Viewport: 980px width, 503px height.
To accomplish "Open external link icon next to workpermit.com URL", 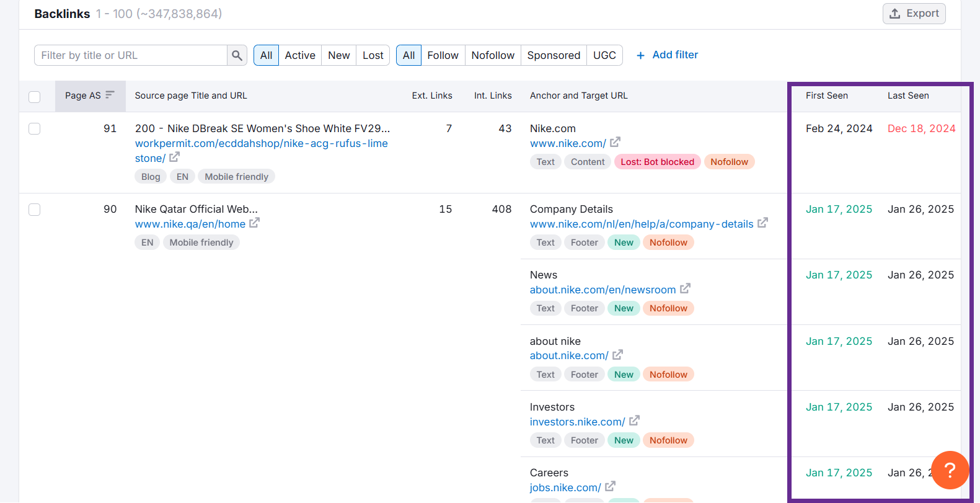I will 175,157.
